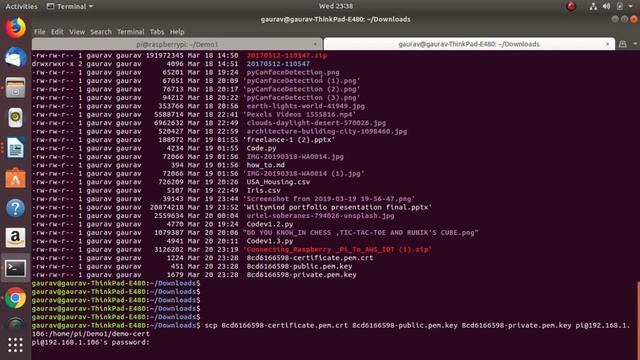Click the Amazon launcher icon
The image size is (640, 360).
(x=16, y=238)
